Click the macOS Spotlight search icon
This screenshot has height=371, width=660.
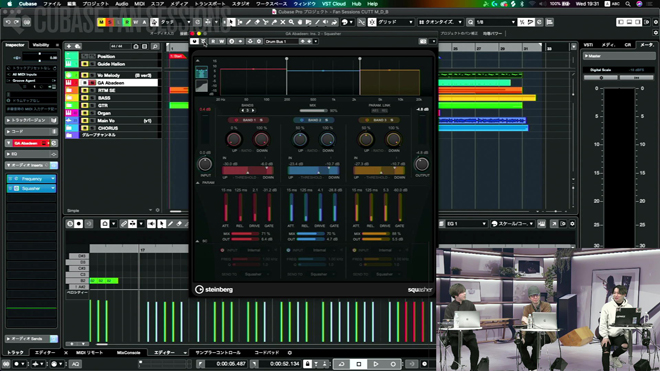coord(628,4)
